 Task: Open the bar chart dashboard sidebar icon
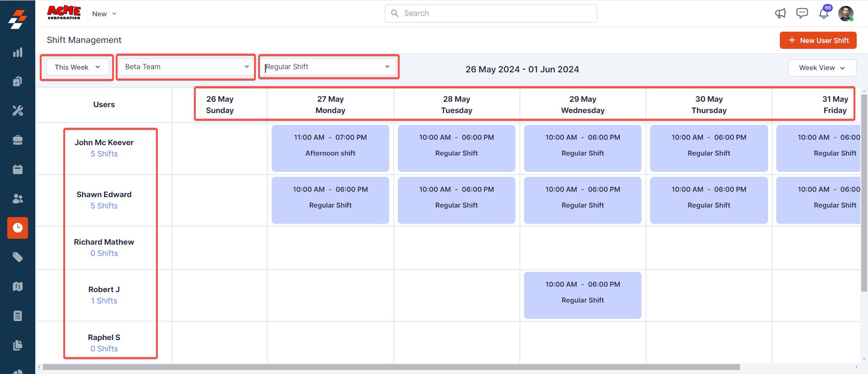[x=18, y=52]
